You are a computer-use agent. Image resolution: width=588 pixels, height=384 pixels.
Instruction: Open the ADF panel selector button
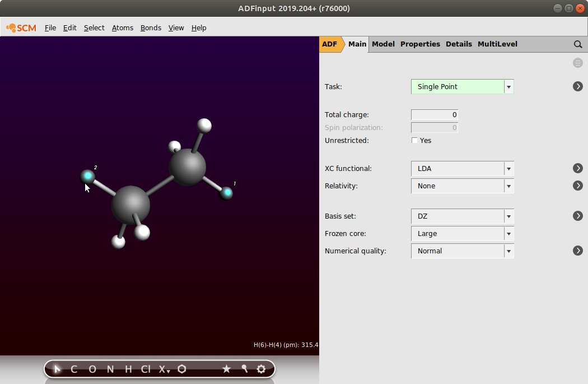[330, 44]
